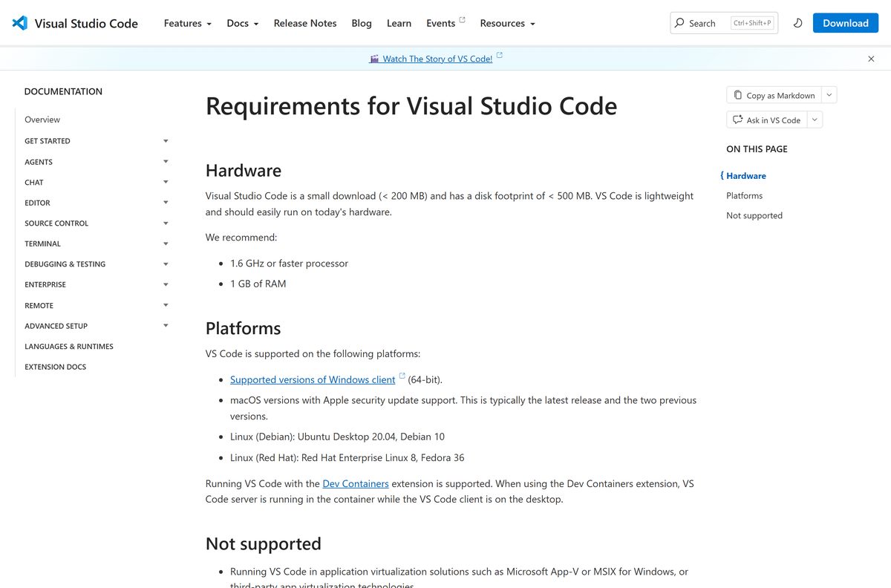Click the Ask in VS Code chat icon

(x=737, y=120)
